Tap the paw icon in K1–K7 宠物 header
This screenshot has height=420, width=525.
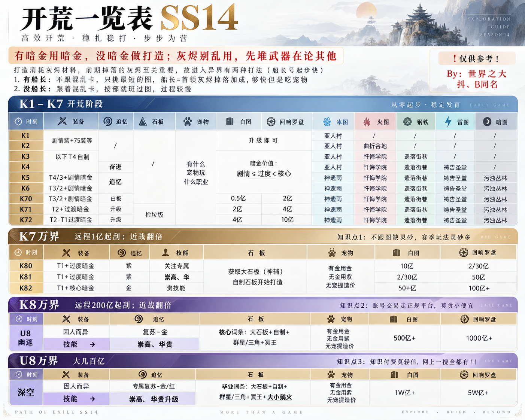[188, 121]
